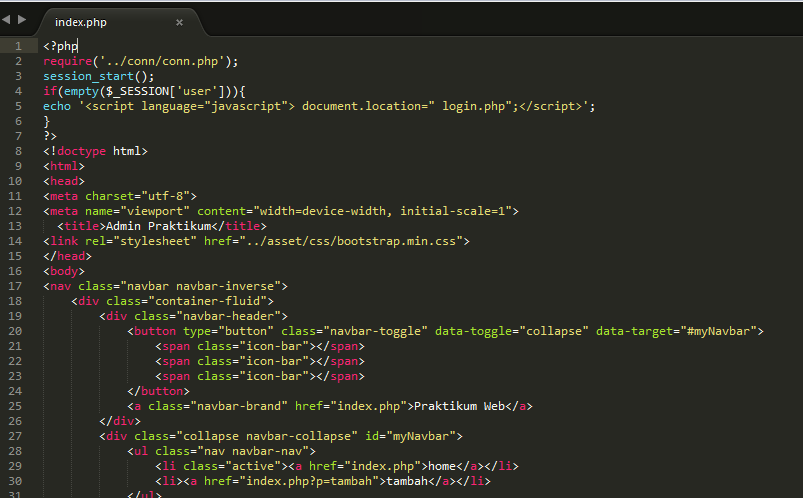This screenshot has width=803, height=498.
Task: Click "width=device-width, initial-scale=1" content string
Action: [382, 211]
